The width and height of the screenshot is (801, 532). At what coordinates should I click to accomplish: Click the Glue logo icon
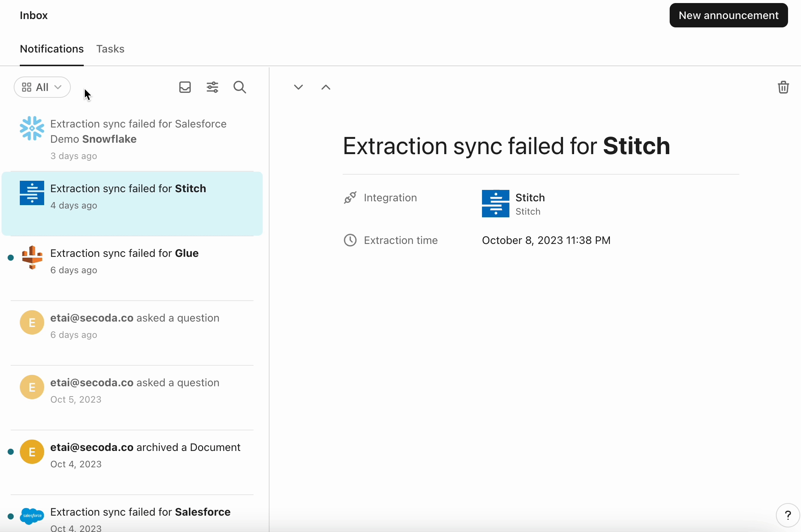tap(32, 258)
